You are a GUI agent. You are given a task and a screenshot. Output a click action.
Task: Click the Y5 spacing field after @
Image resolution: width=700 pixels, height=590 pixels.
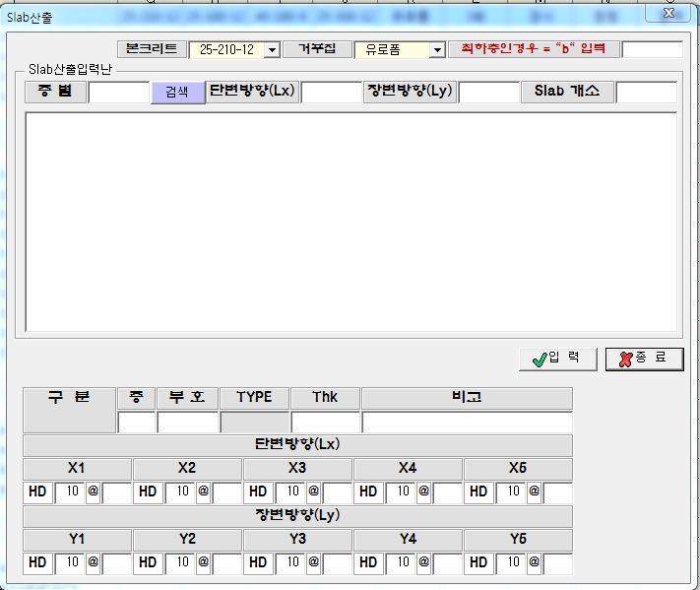click(558, 563)
